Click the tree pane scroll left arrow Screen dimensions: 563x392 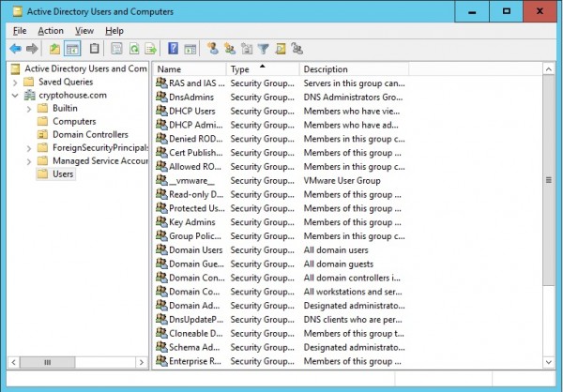[14, 362]
